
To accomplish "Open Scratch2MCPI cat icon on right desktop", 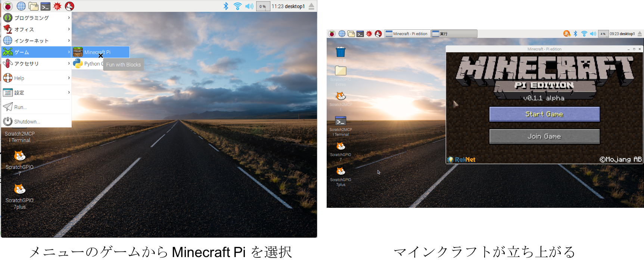I will (x=340, y=96).
